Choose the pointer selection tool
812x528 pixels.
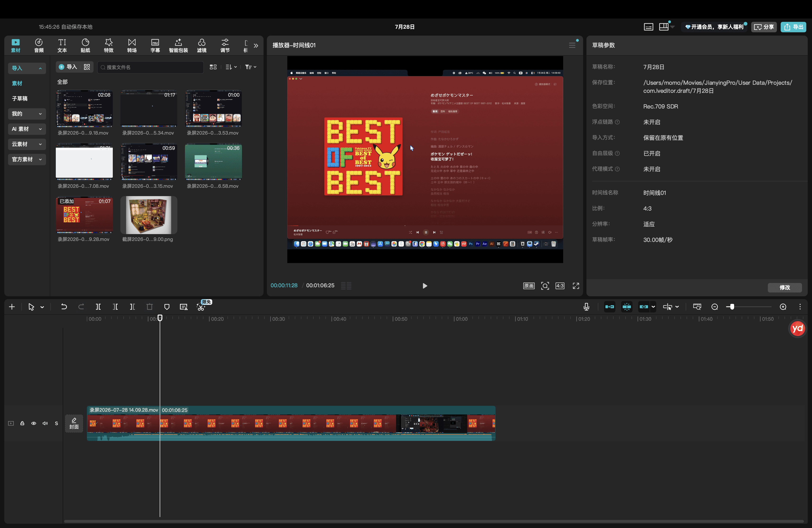point(31,307)
